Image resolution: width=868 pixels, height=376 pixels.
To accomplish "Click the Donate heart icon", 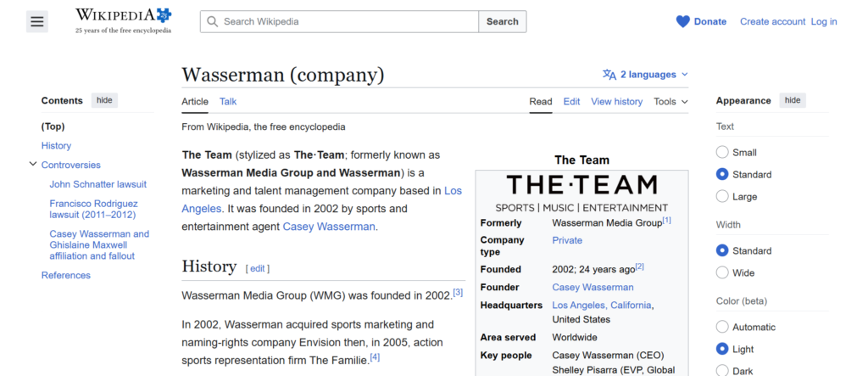I will tap(682, 21).
